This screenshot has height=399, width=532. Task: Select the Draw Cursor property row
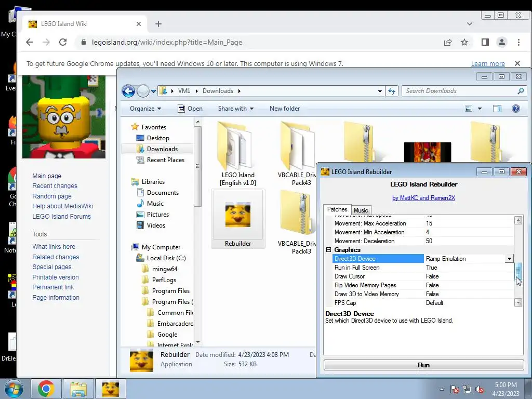tap(423, 276)
